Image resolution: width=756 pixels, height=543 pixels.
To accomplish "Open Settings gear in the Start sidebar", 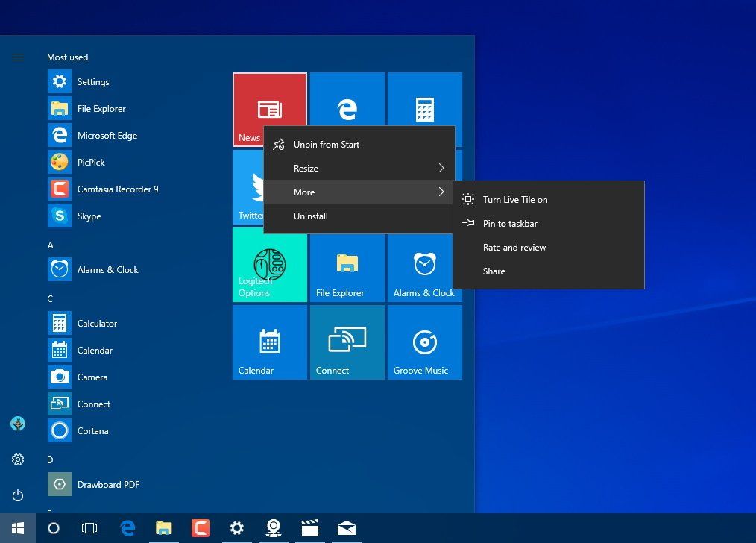I will pyautogui.click(x=18, y=459).
